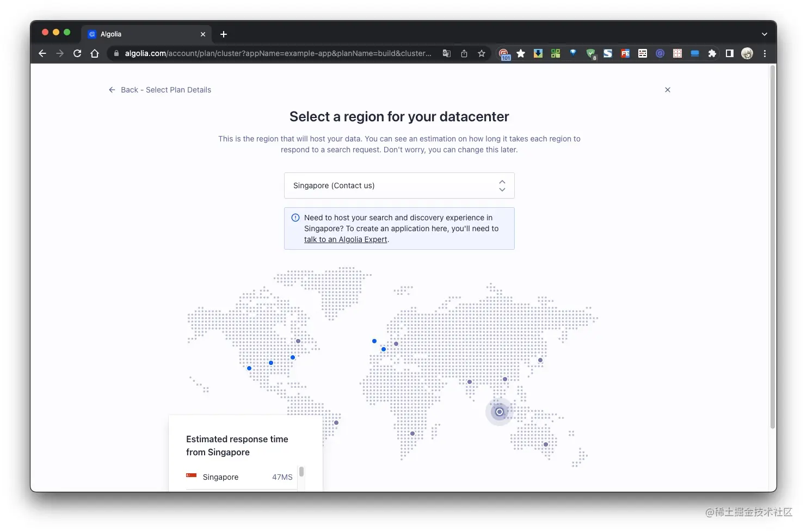
Task: Go back using the browser back arrow
Action: point(42,53)
